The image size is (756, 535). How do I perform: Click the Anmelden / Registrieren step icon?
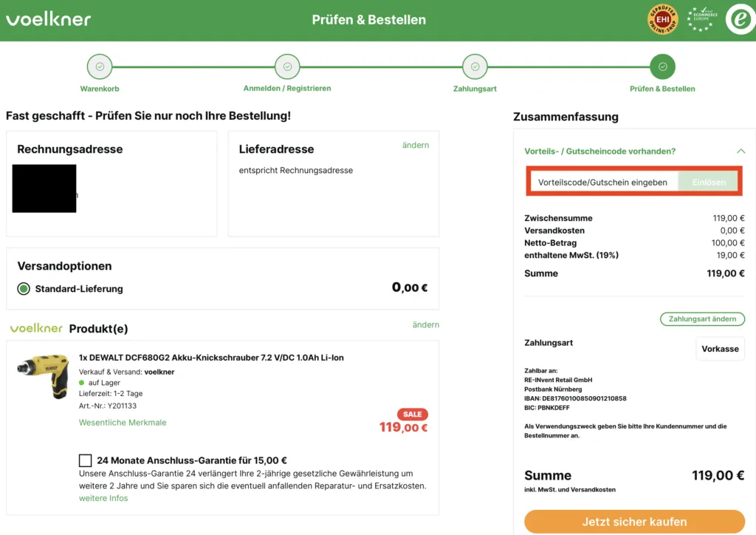(287, 66)
